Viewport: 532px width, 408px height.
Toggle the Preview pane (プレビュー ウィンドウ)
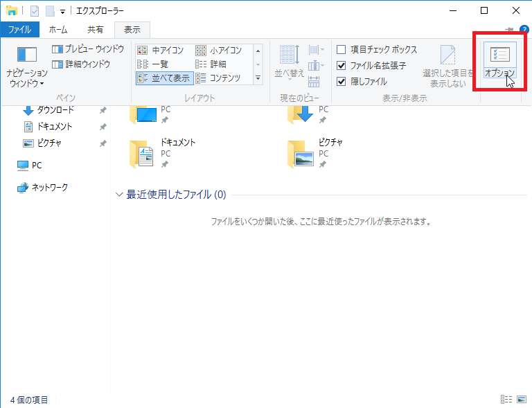88,49
